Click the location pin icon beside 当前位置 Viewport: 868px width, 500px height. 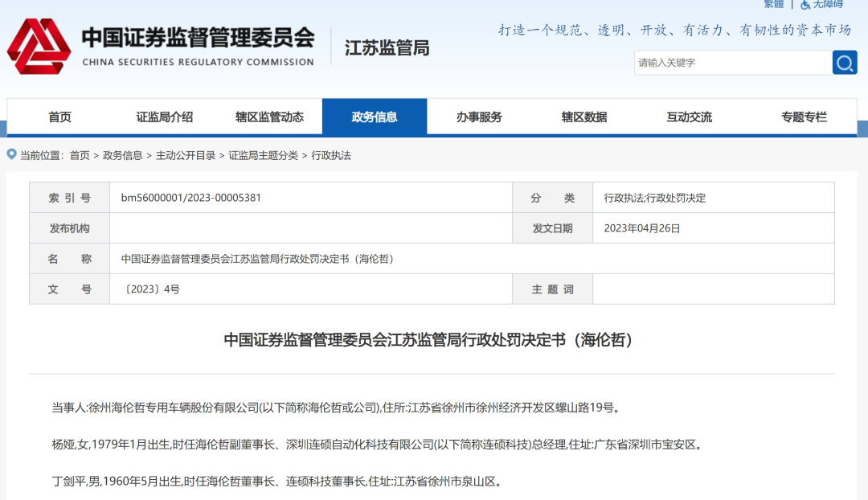(11, 154)
